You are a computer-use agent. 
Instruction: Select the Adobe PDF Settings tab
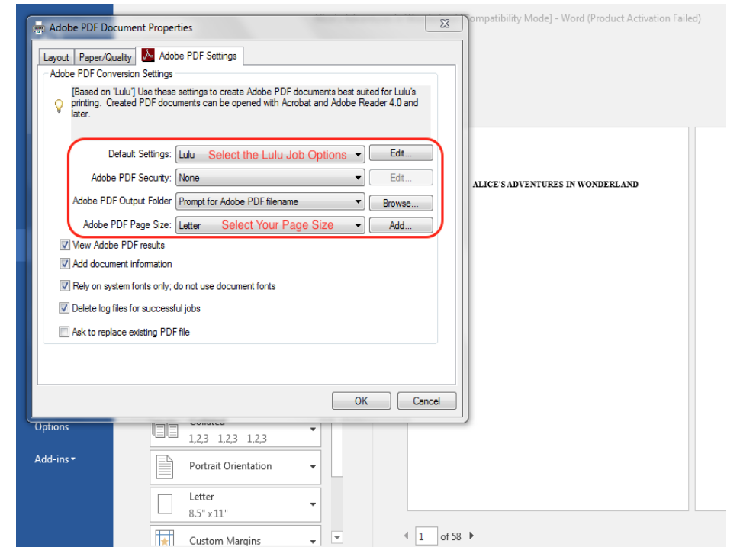(190, 56)
